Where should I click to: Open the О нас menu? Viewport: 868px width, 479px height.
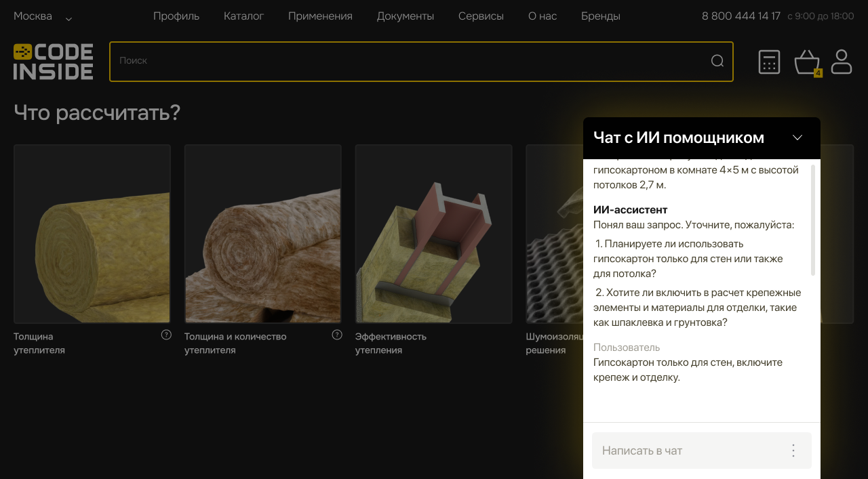pos(542,16)
